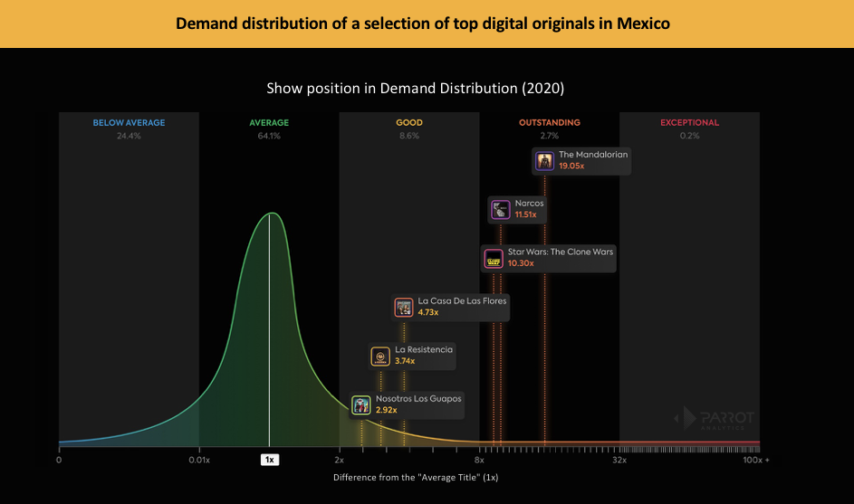Click the Narcos title text
The height and width of the screenshot is (504, 854).
coord(530,203)
